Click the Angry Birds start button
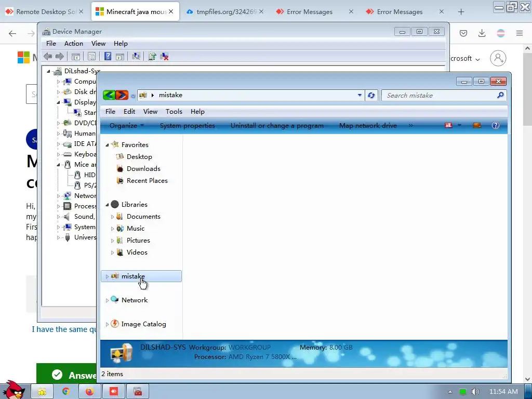This screenshot has width=532, height=399. point(13,390)
